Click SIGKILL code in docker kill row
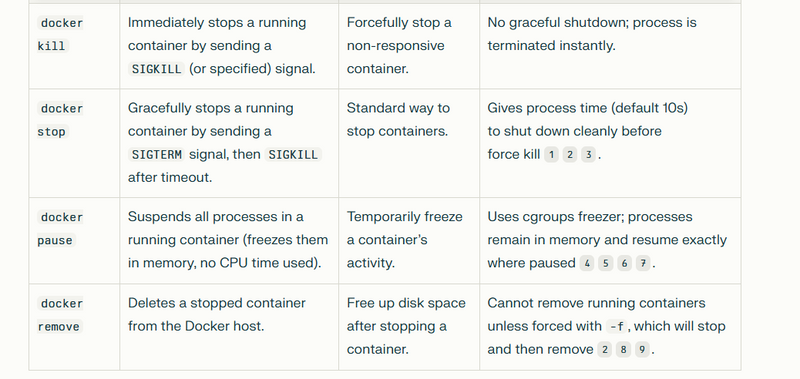The height and width of the screenshot is (379, 800). click(157, 69)
